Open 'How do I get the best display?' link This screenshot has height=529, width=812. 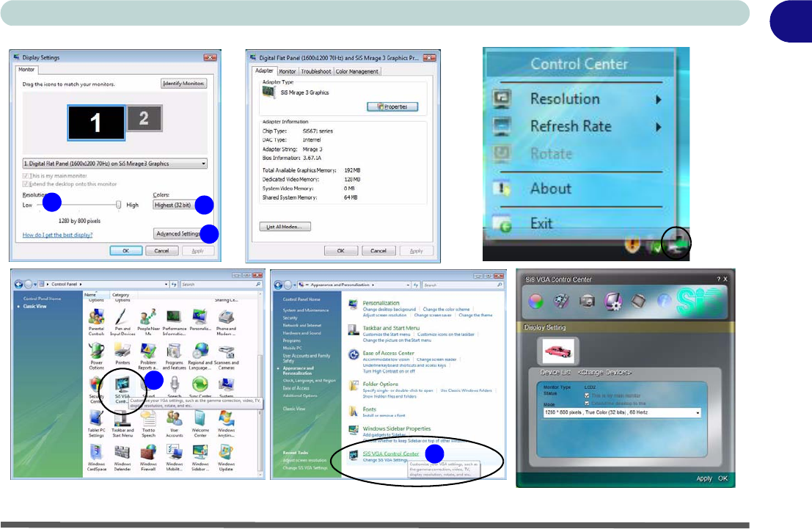pos(57,235)
